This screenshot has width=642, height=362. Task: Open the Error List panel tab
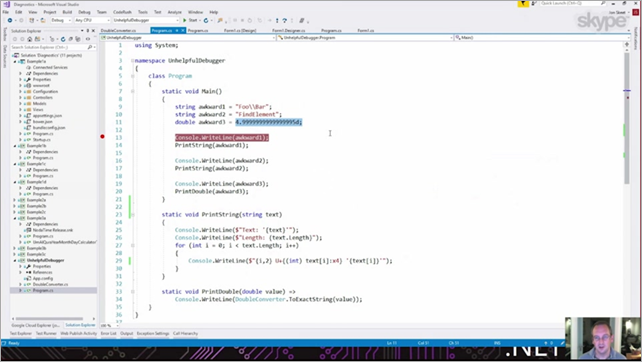click(109, 333)
